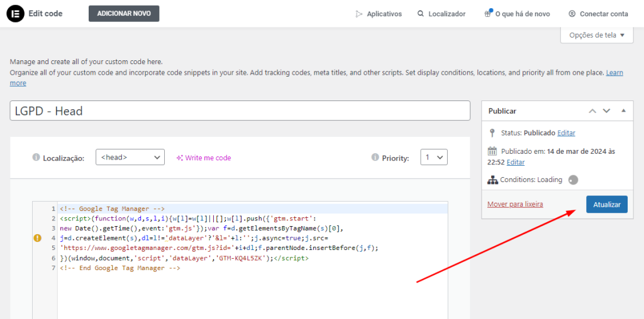Open Aplicativos menu item
644x319 pixels.
(379, 14)
